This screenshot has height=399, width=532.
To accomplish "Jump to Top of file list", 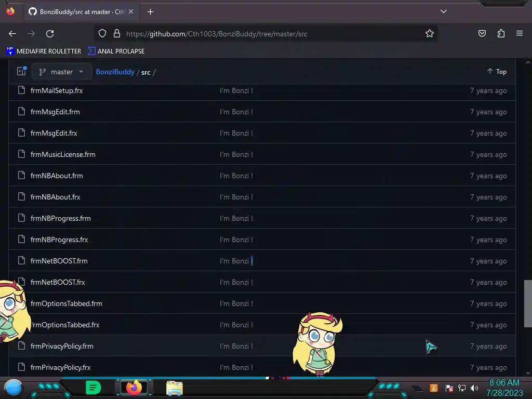I will pyautogui.click(x=497, y=72).
